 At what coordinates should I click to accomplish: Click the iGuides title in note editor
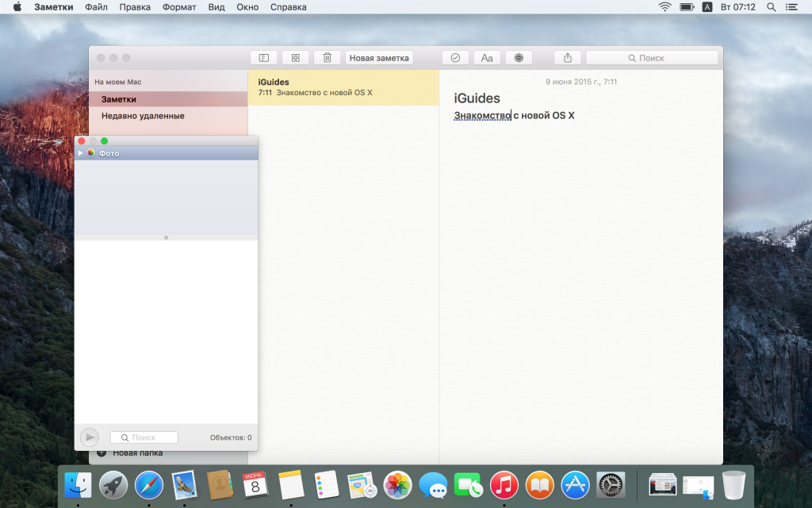477,98
